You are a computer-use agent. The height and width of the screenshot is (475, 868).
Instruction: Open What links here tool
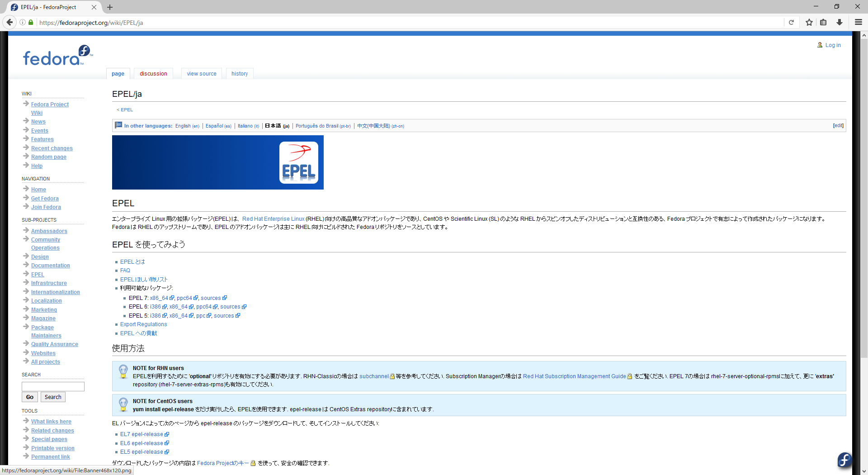pos(51,422)
